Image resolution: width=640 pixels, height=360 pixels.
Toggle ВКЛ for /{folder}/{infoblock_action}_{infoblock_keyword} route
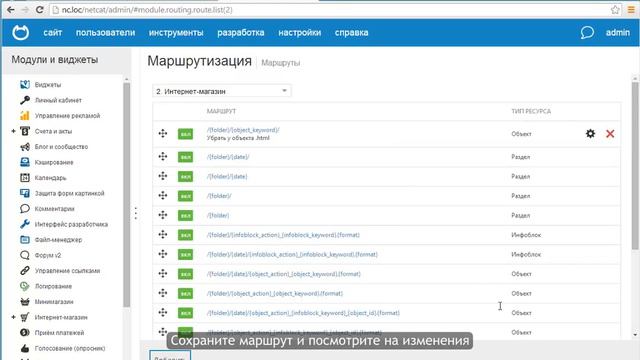pos(185,235)
